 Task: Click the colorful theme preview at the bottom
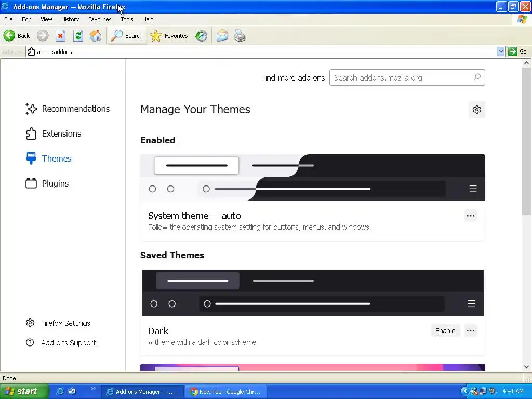pos(312,367)
